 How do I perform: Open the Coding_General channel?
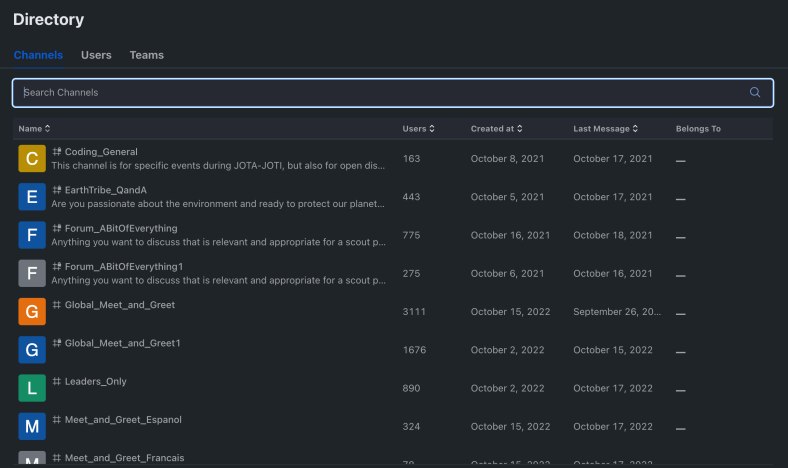click(100, 152)
